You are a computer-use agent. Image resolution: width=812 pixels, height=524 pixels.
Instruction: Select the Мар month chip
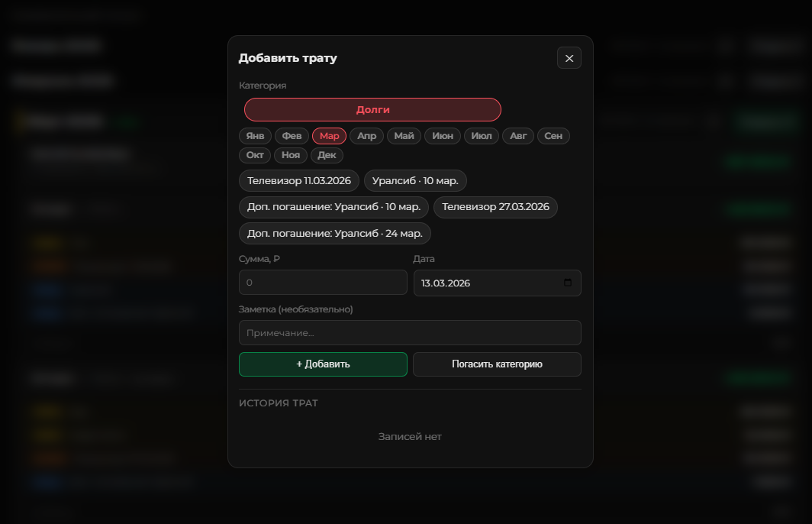click(x=329, y=136)
